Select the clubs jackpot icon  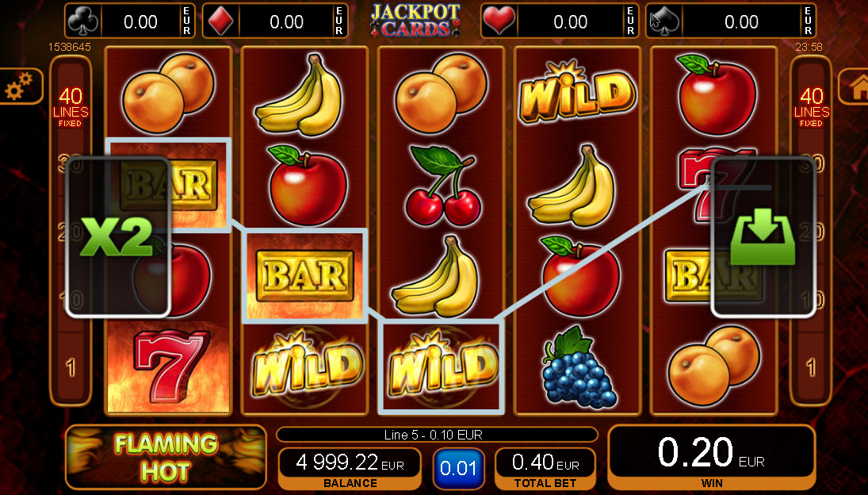click(x=83, y=22)
